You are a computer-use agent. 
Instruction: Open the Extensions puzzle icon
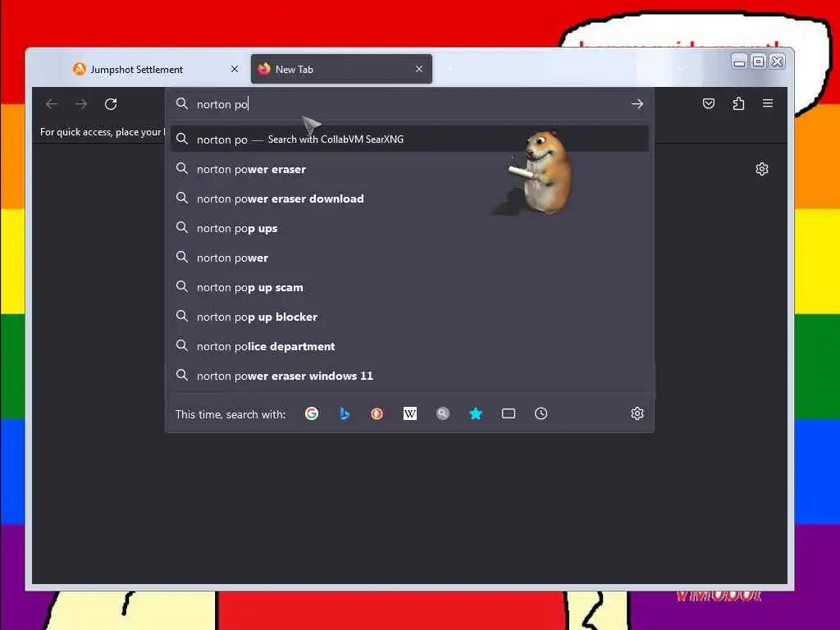pyautogui.click(x=739, y=103)
